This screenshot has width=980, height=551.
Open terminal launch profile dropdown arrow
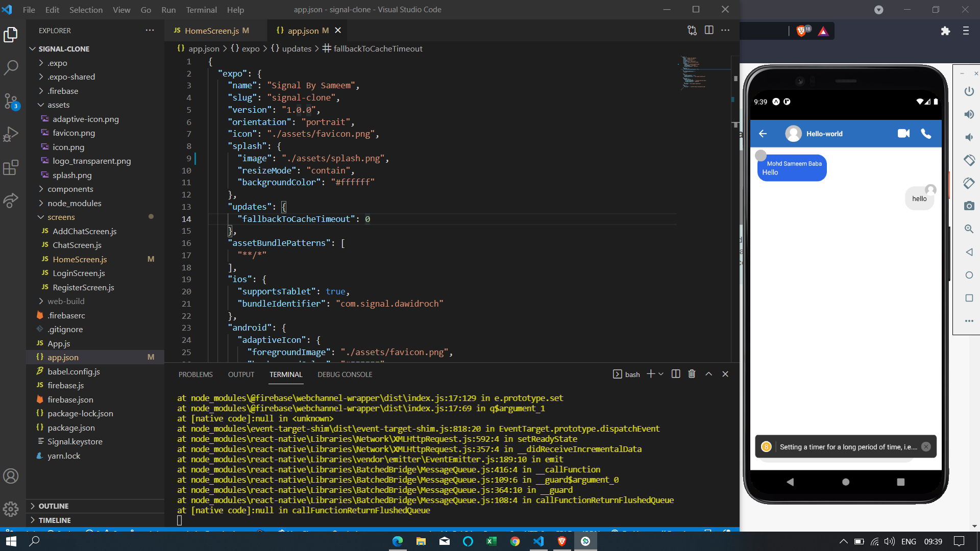(x=661, y=374)
